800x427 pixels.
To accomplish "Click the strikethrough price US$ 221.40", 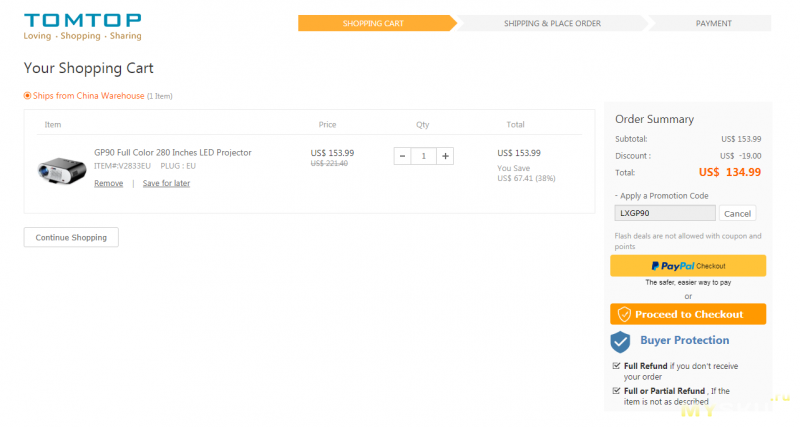I will (329, 163).
